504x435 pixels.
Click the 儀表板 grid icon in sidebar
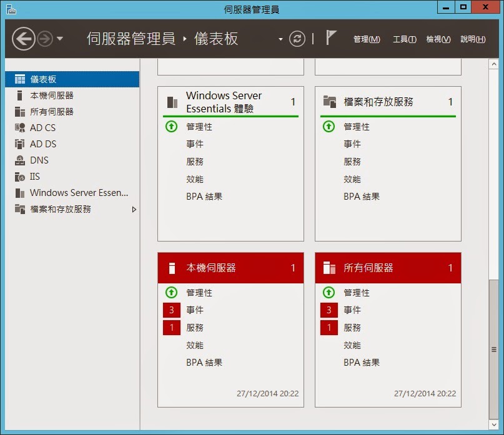(x=20, y=79)
